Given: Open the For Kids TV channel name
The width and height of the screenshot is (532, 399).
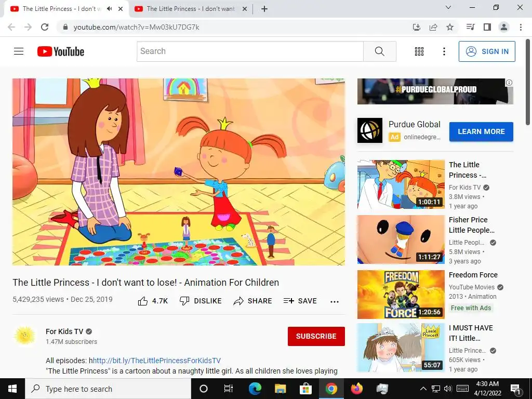Looking at the screenshot, I should 64,331.
